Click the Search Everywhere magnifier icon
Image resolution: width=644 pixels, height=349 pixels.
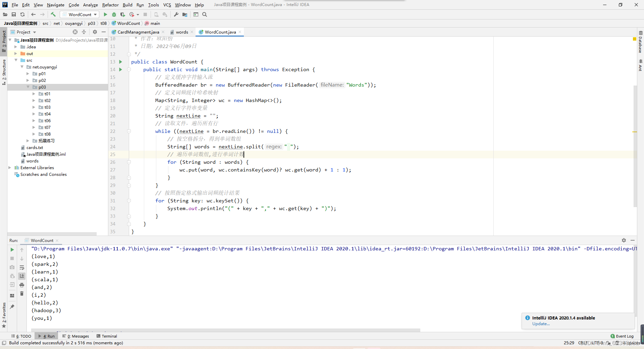click(x=205, y=14)
